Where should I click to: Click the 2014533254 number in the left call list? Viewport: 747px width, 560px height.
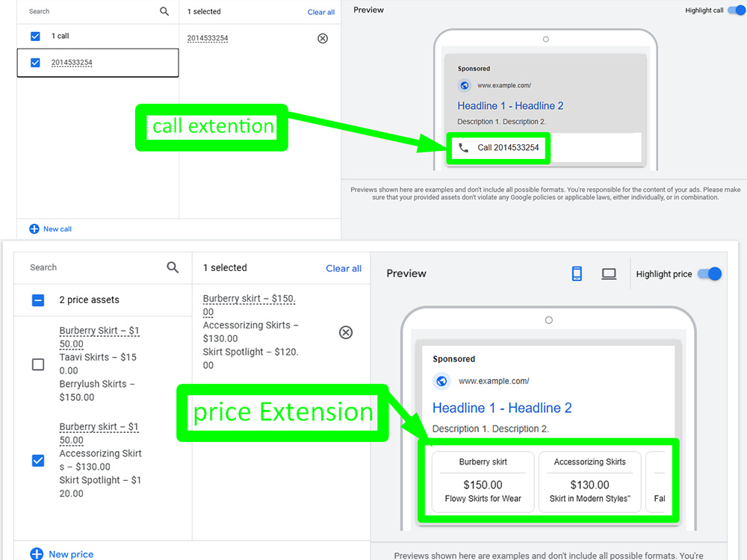[x=72, y=63]
